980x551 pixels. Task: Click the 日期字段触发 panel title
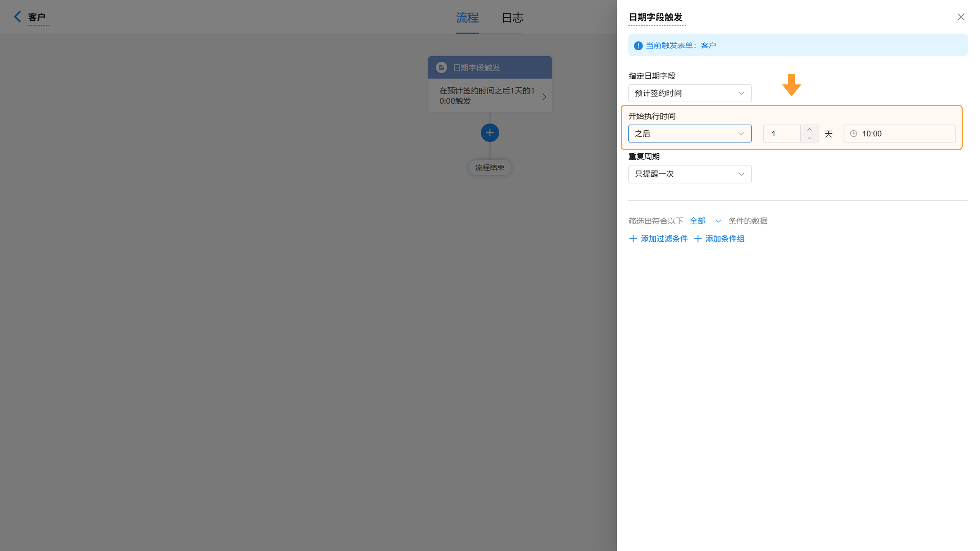click(x=655, y=17)
